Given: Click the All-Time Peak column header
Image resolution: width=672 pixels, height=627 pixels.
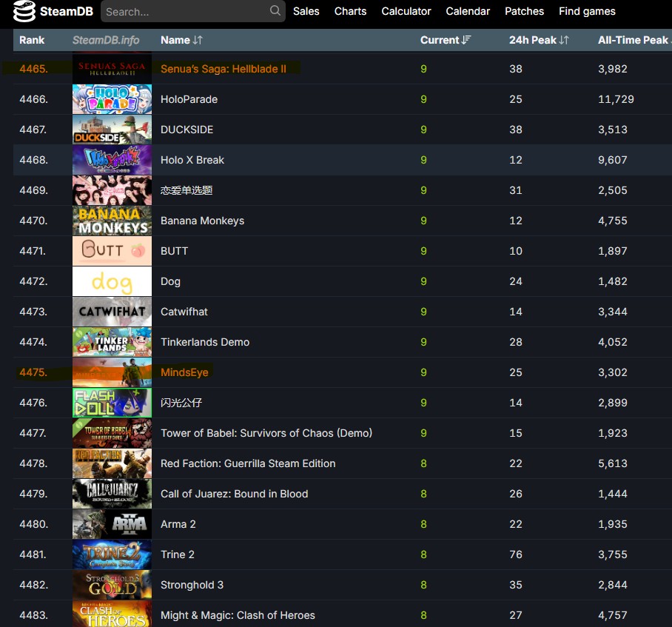Looking at the screenshot, I should [634, 40].
